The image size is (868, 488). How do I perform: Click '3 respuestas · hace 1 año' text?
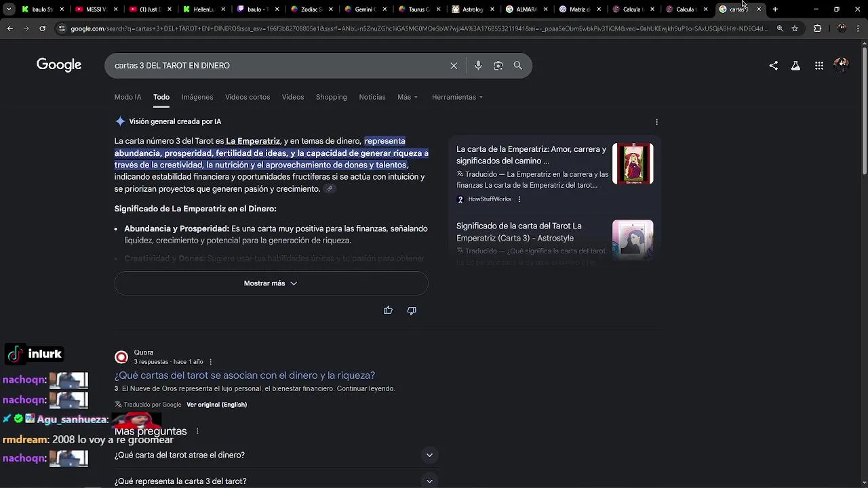pos(168,362)
